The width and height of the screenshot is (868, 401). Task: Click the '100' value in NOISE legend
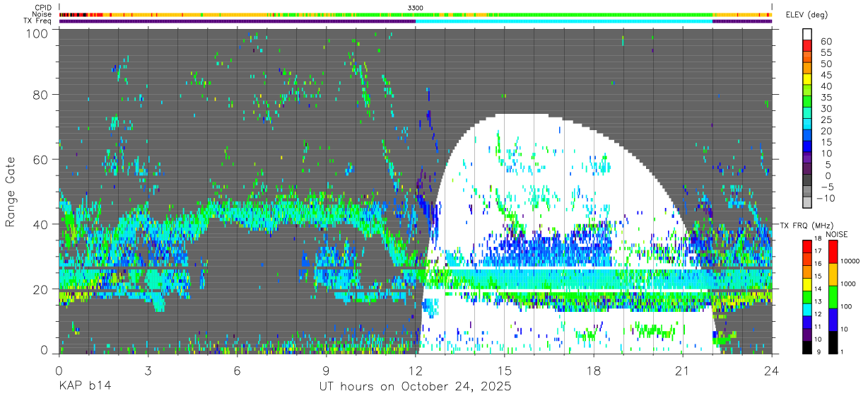847,308
